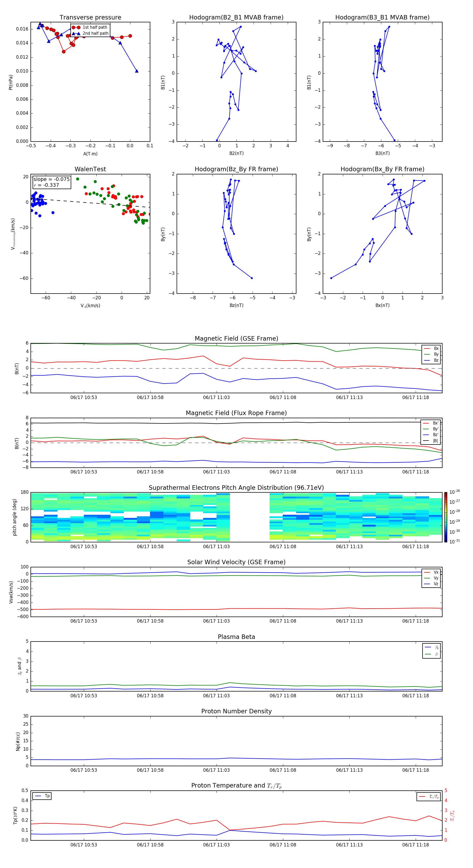473x868 pixels.
Task: Click the 'Plasma Beta' plot title
Action: click(236, 637)
